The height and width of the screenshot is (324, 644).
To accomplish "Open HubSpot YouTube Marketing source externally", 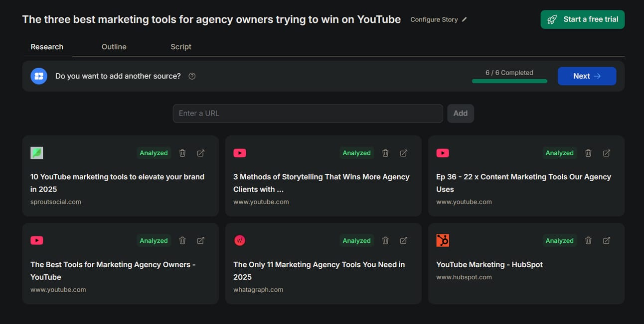I will click(607, 241).
